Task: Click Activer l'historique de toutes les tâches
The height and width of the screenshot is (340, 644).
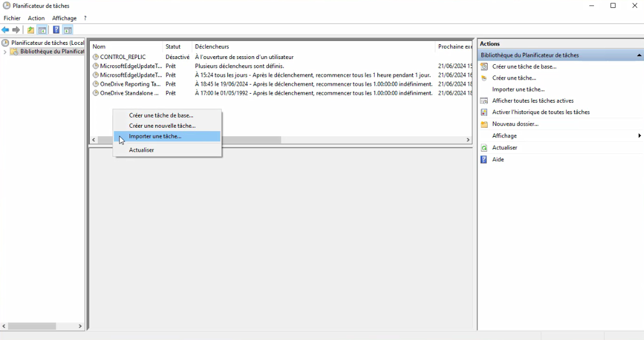Action: pos(541,112)
